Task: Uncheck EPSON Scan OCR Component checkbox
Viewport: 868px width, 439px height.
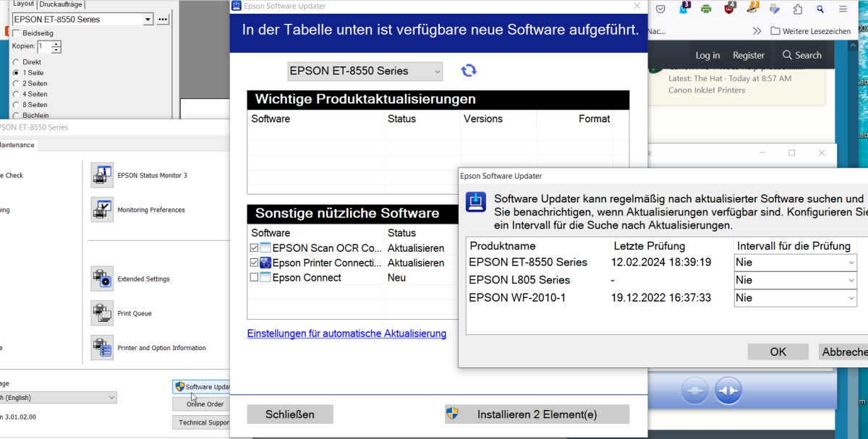Action: point(254,248)
